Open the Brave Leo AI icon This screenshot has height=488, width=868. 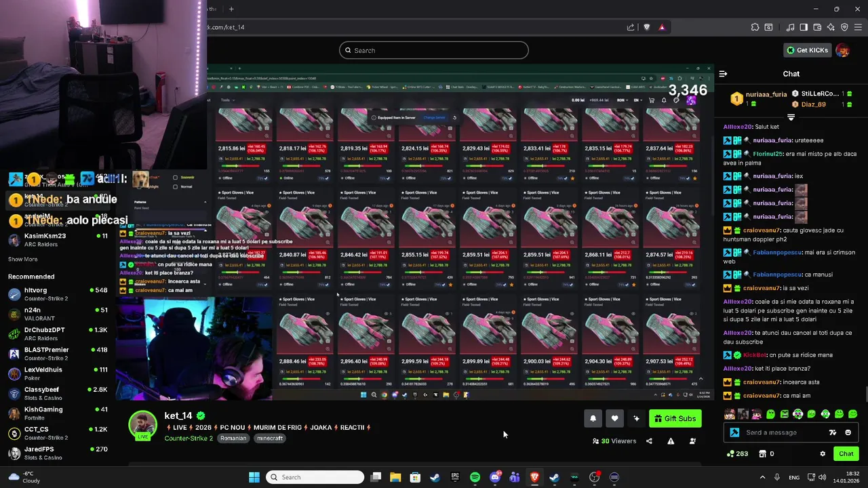point(831,27)
